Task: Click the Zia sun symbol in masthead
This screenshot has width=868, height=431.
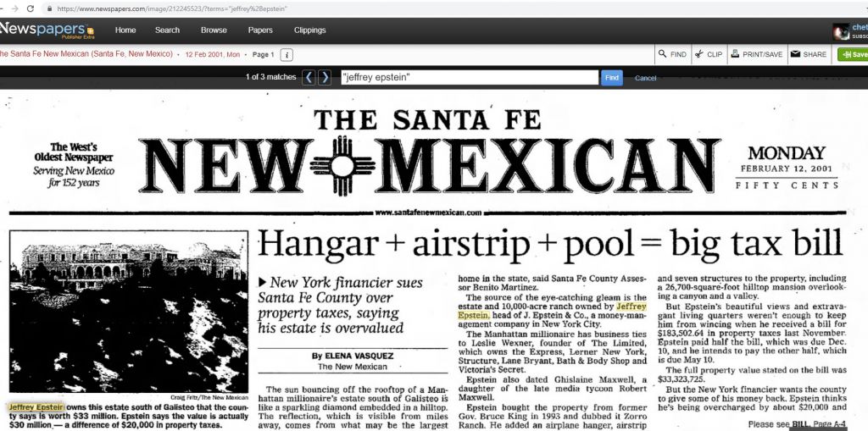Action: [x=342, y=165]
